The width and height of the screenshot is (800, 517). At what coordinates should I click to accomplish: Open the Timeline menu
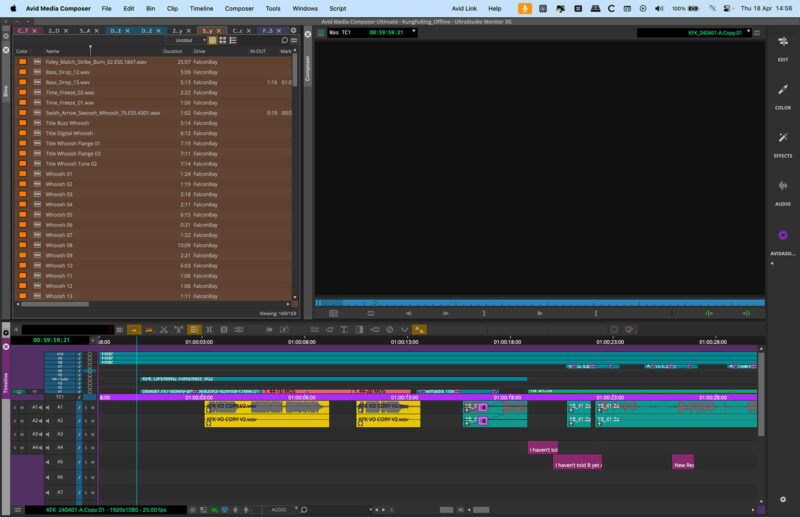click(202, 8)
